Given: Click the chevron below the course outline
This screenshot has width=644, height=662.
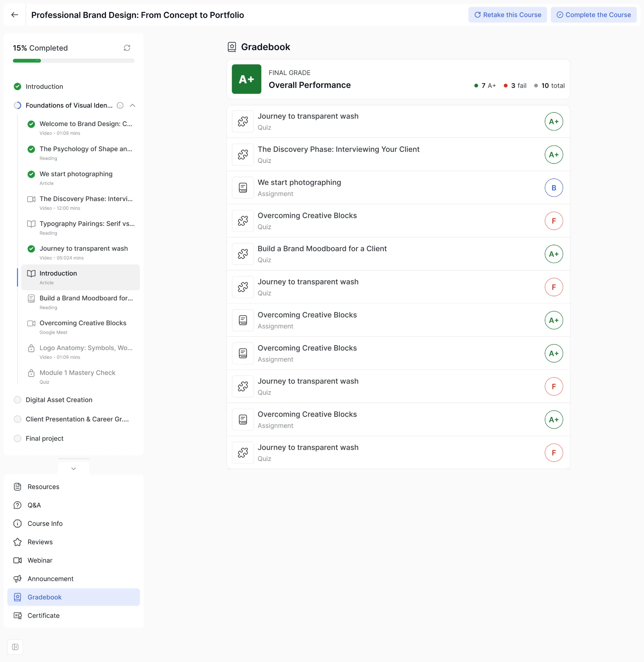Looking at the screenshot, I should coord(73,469).
